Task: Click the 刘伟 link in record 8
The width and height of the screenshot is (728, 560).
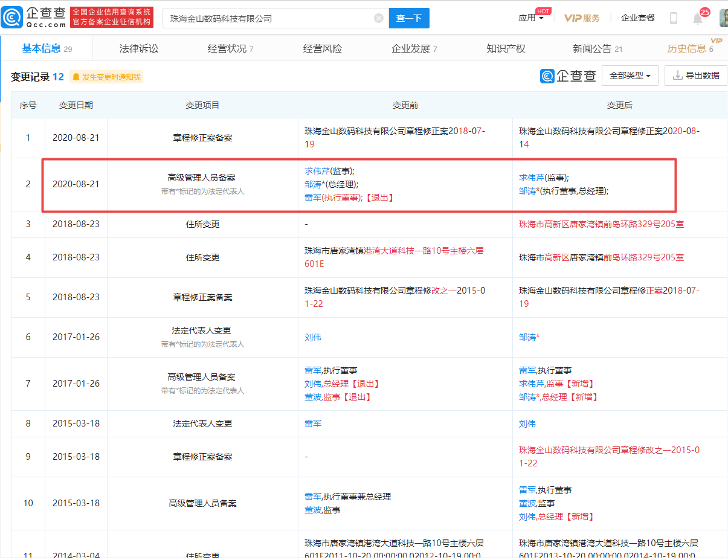Action: [x=526, y=423]
